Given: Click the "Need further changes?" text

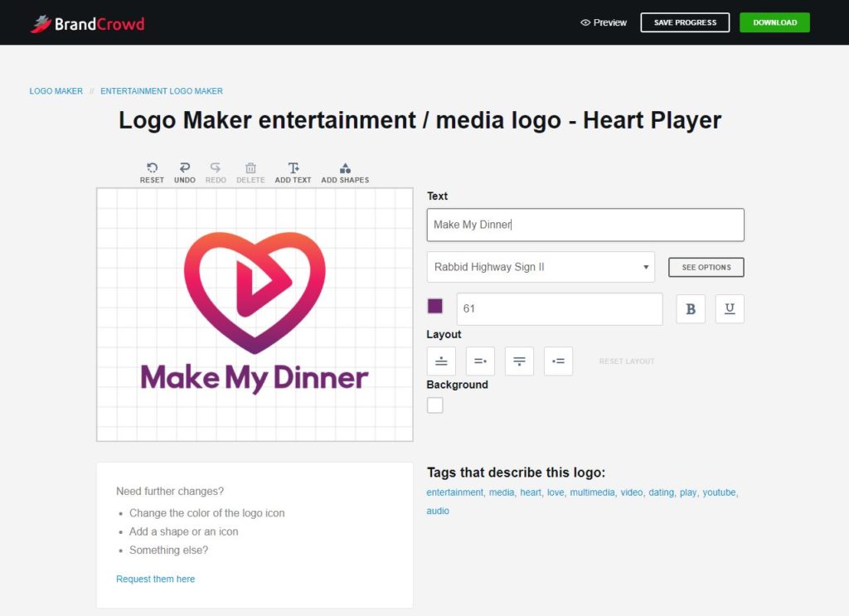Looking at the screenshot, I should click(x=169, y=491).
